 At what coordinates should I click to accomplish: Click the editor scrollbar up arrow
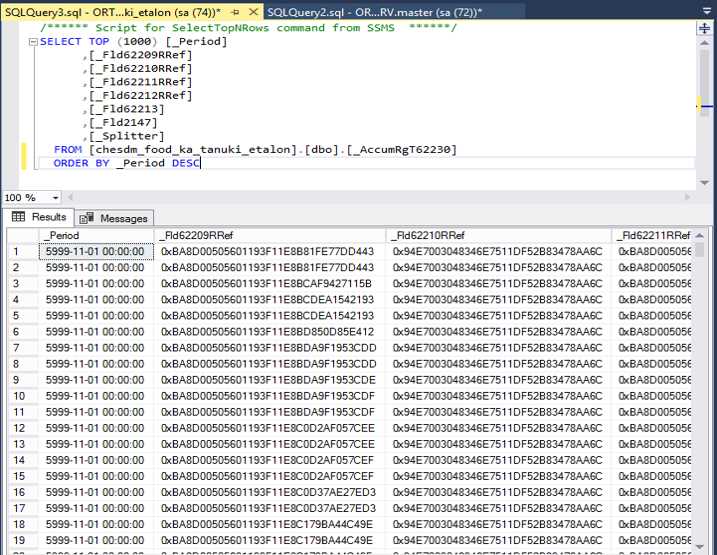click(x=705, y=43)
